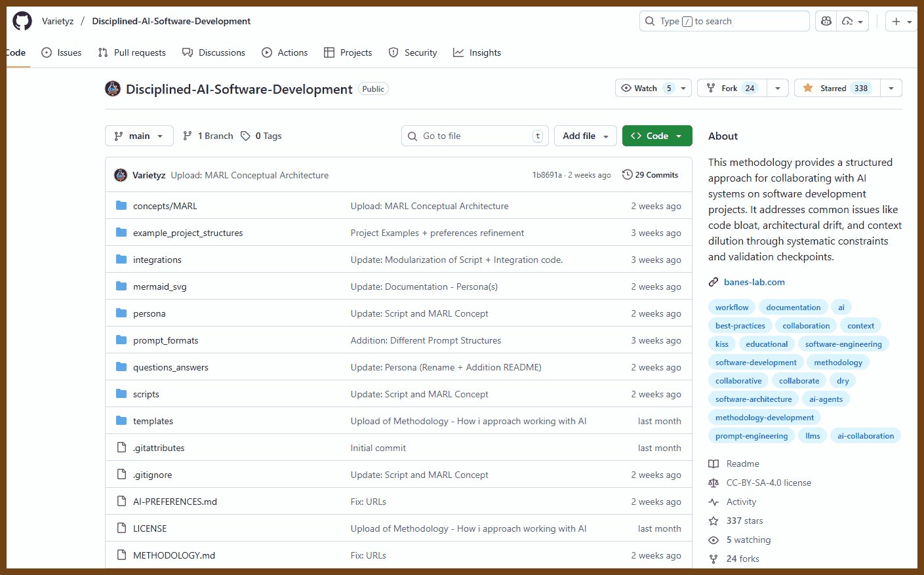Viewport: 924px width, 575px height.
Task: Expand the main branch dropdown
Action: tap(139, 136)
